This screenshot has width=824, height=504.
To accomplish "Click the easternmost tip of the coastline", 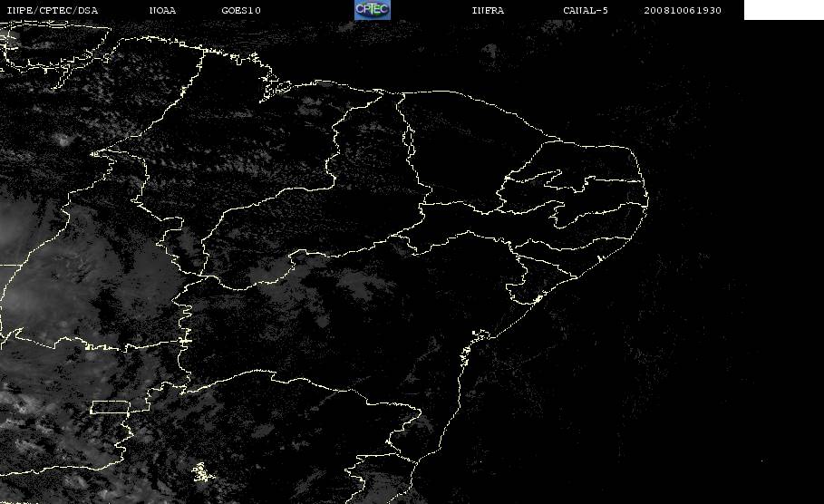I will pos(647,199).
